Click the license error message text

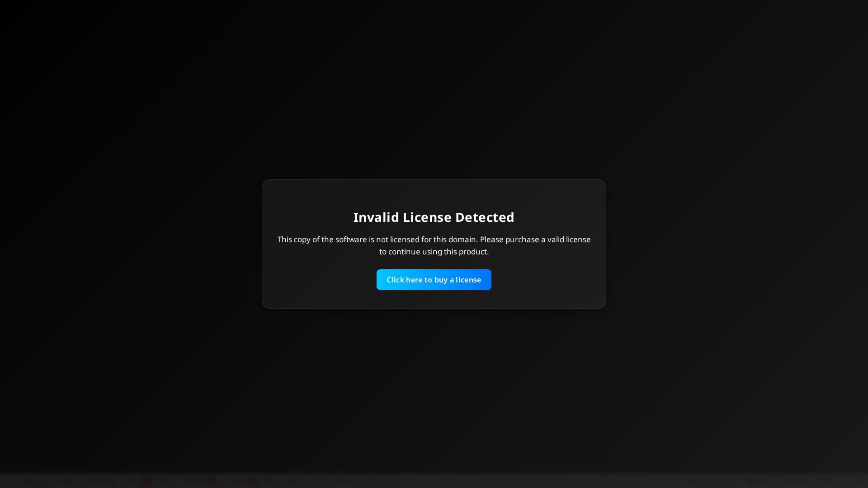point(434,245)
